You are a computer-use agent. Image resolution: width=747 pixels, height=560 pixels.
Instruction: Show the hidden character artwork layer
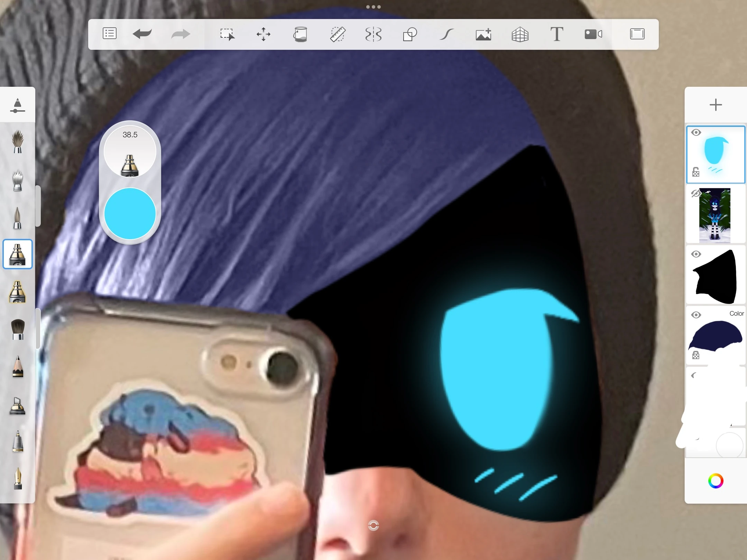696,194
